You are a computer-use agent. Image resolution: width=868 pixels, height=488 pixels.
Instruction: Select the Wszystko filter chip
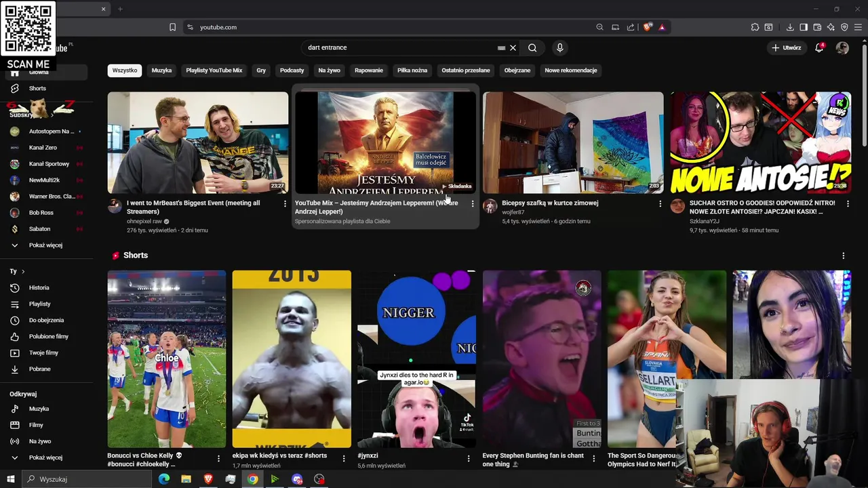(125, 70)
